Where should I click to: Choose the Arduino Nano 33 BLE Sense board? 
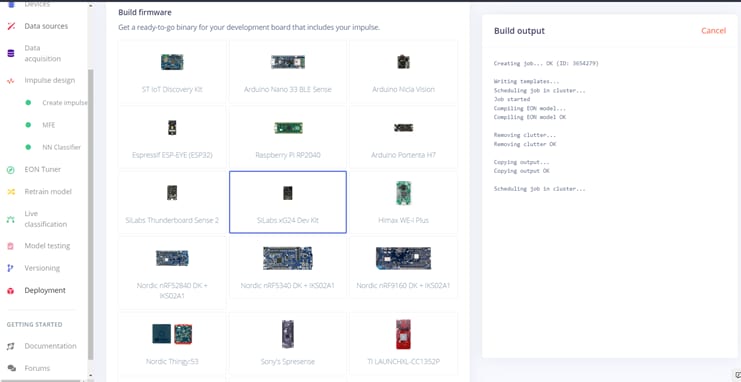pos(287,72)
